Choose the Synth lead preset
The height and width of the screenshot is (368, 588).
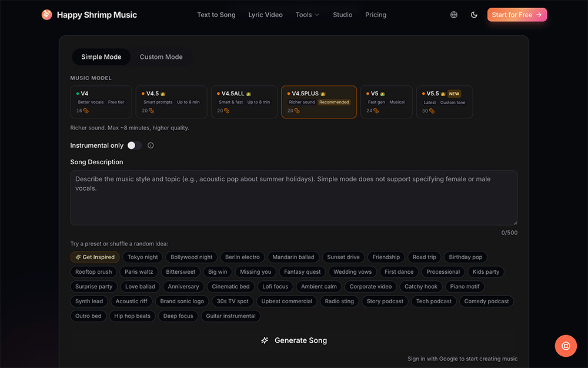[89, 301]
